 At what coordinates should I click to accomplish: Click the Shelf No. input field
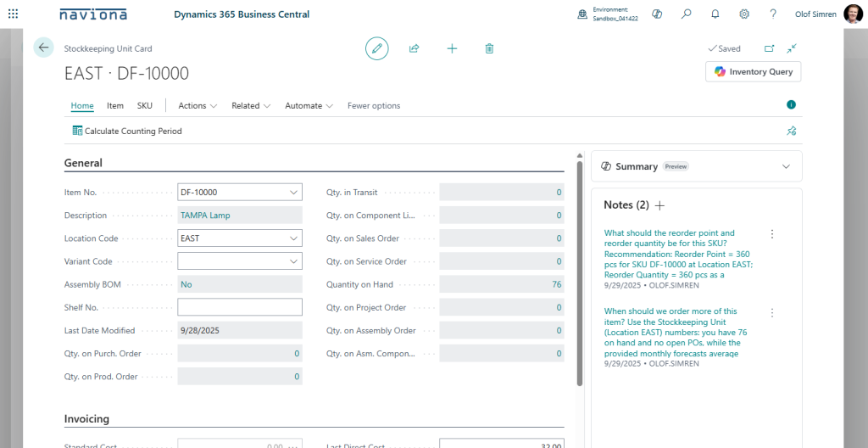[240, 307]
